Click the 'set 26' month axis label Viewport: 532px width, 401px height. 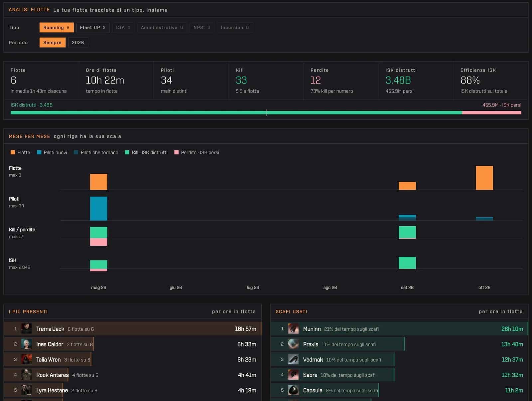(x=407, y=288)
